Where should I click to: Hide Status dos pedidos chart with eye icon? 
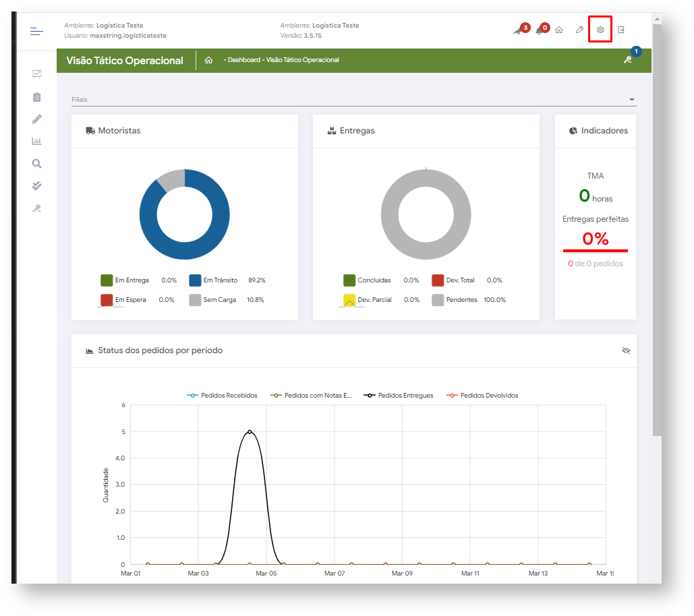[x=626, y=350]
